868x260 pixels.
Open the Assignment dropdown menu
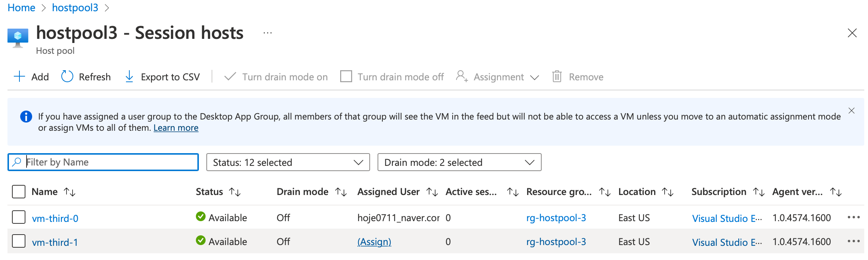click(x=498, y=77)
